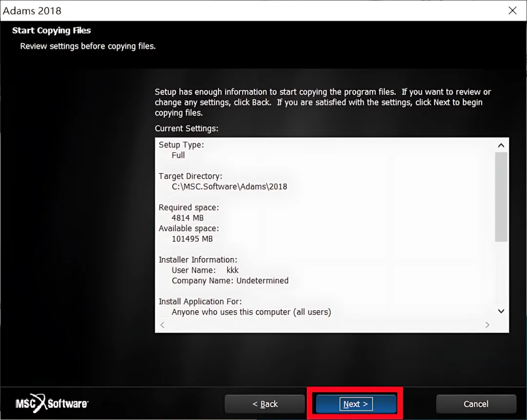Click the 'Setup Type:' label
This screenshot has height=420, width=527.
[x=181, y=145]
